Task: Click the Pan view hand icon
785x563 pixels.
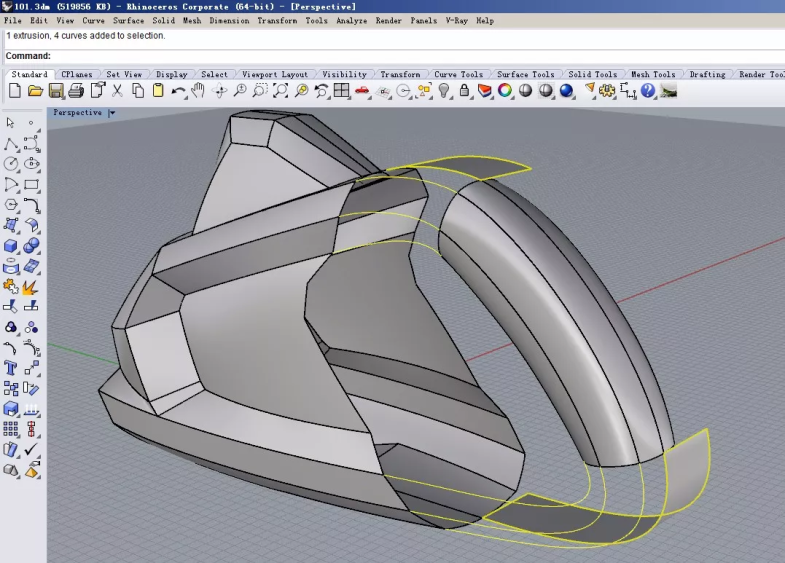Action: [x=198, y=91]
